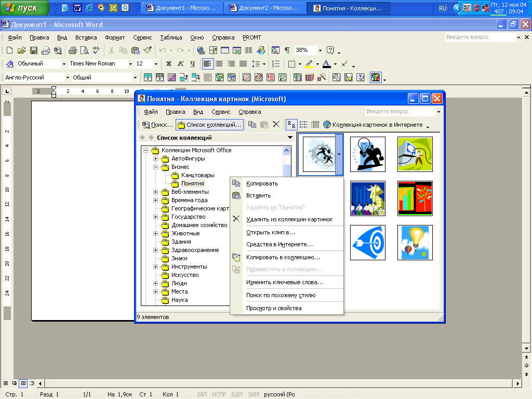Screen dimensions: 532x399
Task: Click the Список коллекций… toolbar button
Action: pos(210,125)
